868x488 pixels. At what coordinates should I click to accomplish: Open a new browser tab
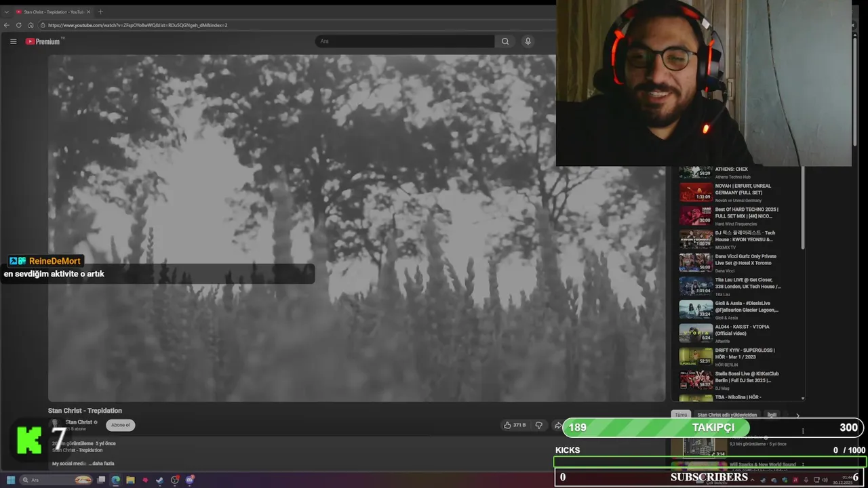(100, 12)
